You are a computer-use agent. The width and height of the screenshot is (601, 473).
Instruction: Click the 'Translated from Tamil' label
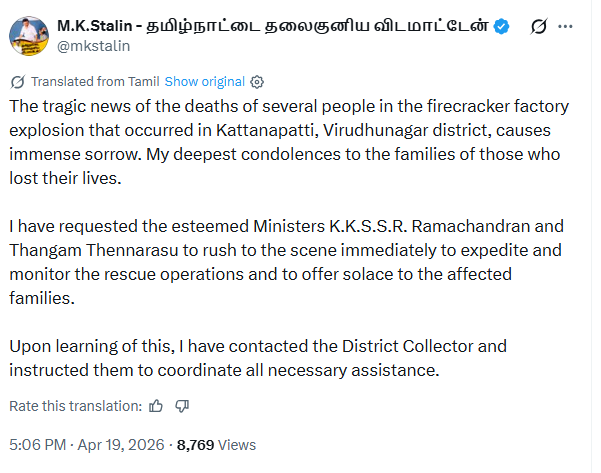click(x=95, y=81)
